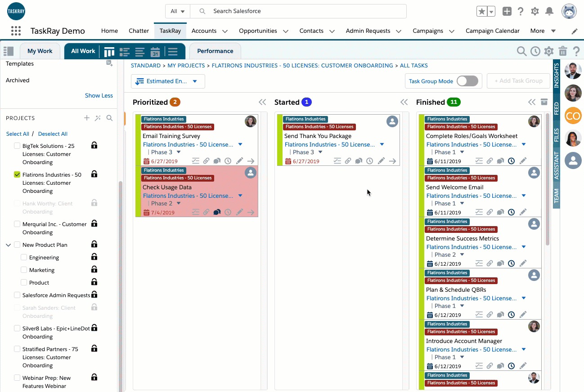Click Show Less link
Screen dimensions: 584x392
pos(99,95)
